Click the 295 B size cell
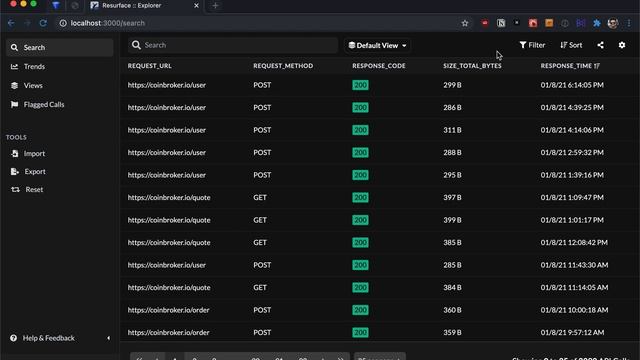 (x=452, y=175)
